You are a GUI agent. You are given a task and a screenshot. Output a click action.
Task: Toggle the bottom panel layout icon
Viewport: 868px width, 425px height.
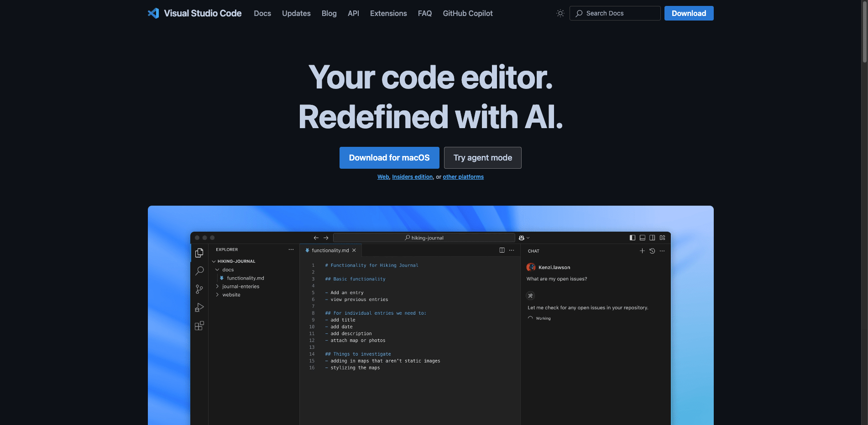coord(642,238)
